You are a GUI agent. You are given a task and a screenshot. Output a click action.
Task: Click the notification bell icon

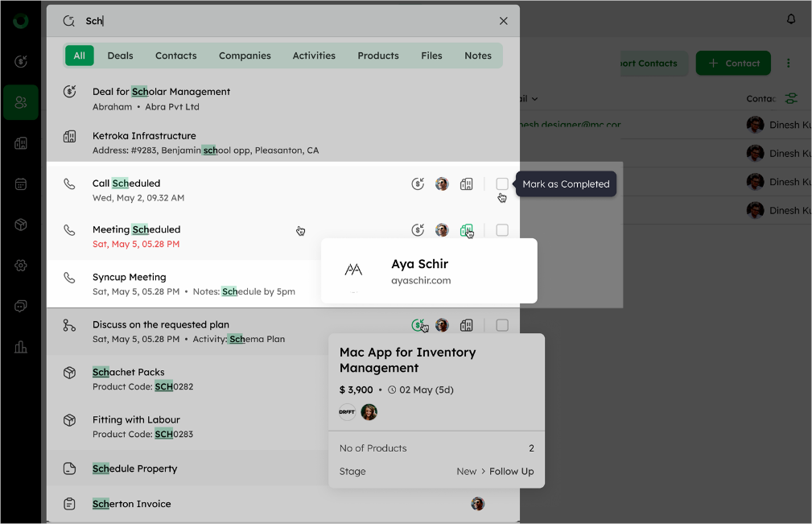point(791,19)
